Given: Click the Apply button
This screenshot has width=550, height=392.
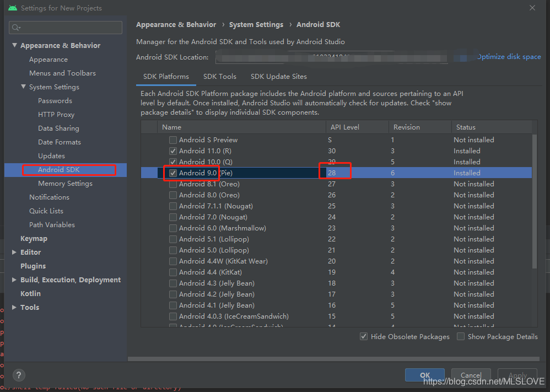Looking at the screenshot, I should 517,375.
